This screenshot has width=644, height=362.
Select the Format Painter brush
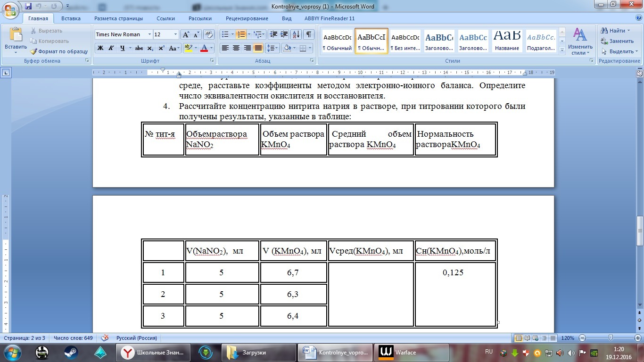[x=59, y=51]
